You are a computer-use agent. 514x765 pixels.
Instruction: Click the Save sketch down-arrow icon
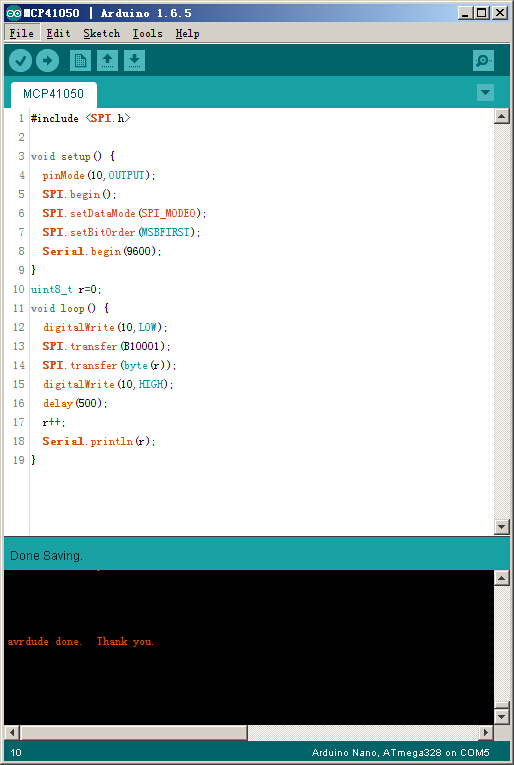click(134, 61)
